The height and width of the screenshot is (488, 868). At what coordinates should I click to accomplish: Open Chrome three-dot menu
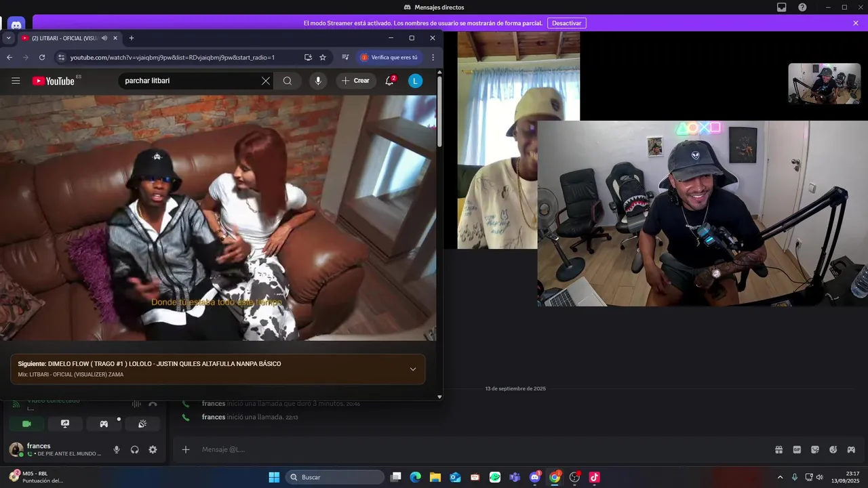tap(433, 58)
